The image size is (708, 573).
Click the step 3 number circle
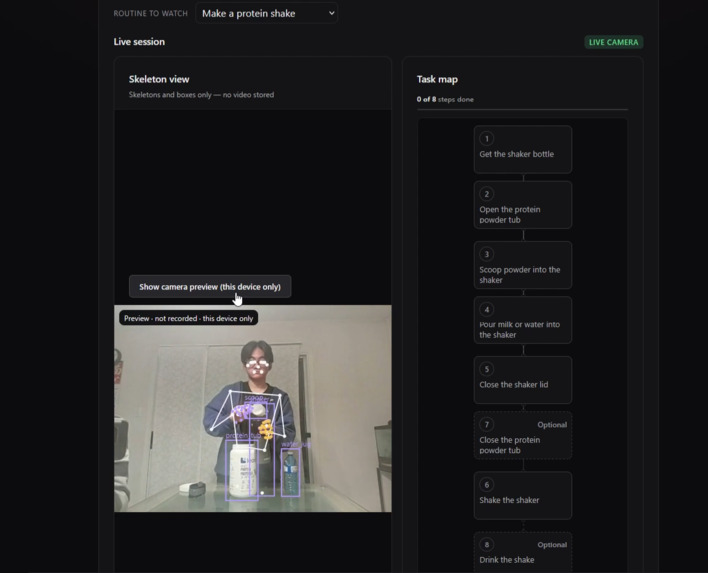point(487,254)
